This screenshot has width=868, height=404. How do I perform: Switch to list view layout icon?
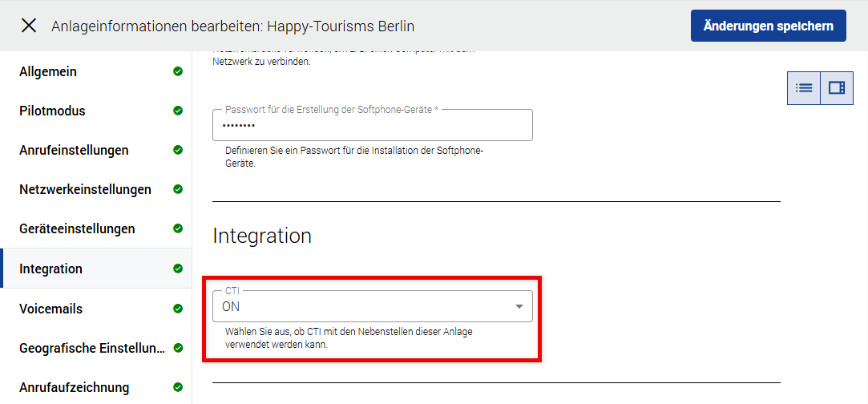(803, 88)
